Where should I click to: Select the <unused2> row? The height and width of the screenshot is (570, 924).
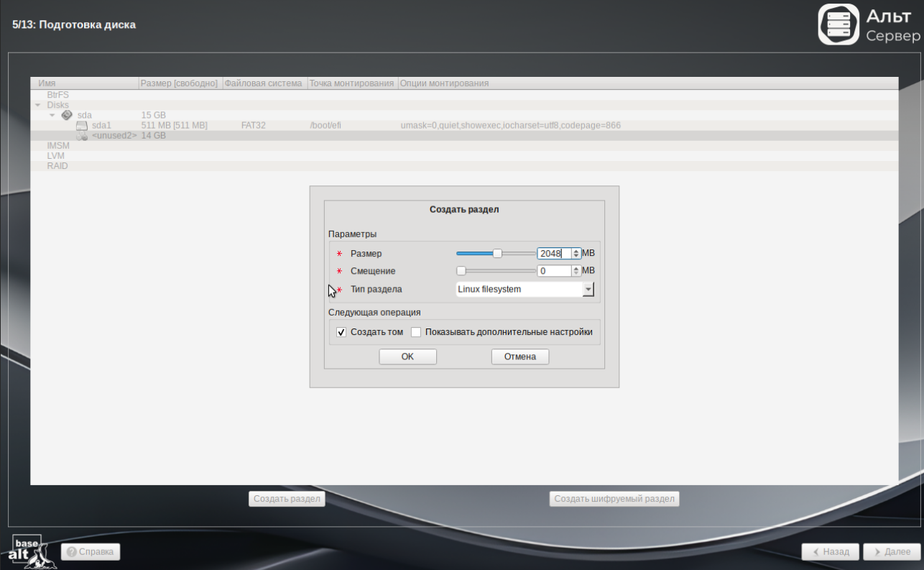(x=464, y=135)
